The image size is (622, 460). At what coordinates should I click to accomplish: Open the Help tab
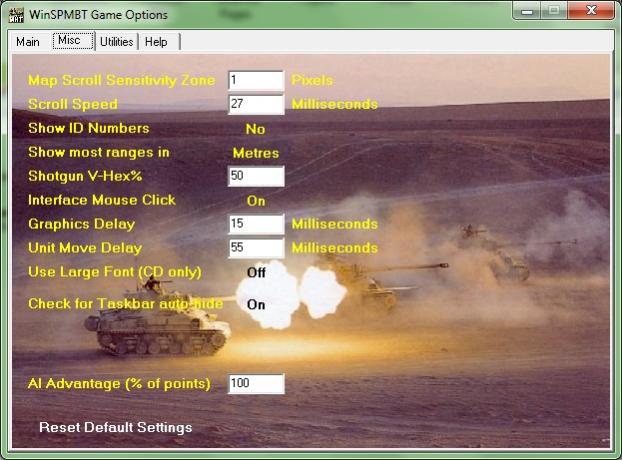click(156, 42)
